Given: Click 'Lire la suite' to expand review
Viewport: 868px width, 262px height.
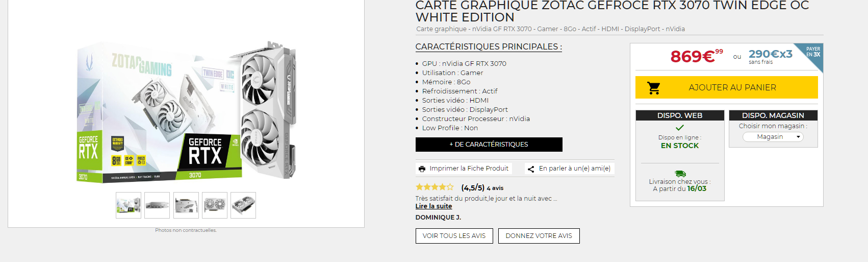Looking at the screenshot, I should (x=433, y=206).
